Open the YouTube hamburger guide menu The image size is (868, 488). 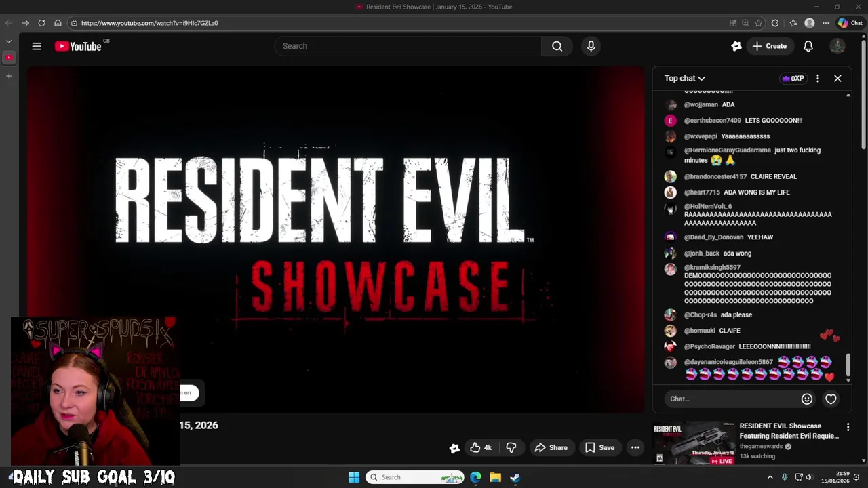point(37,46)
